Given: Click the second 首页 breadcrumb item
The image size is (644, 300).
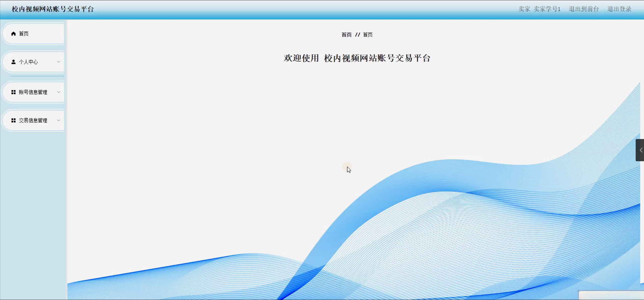Looking at the screenshot, I should coord(368,35).
